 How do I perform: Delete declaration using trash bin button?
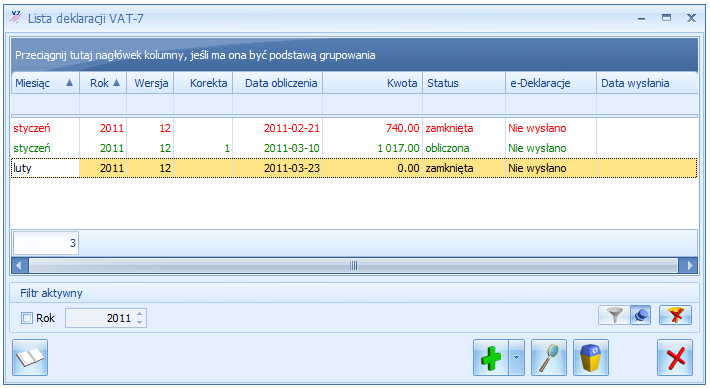591,358
